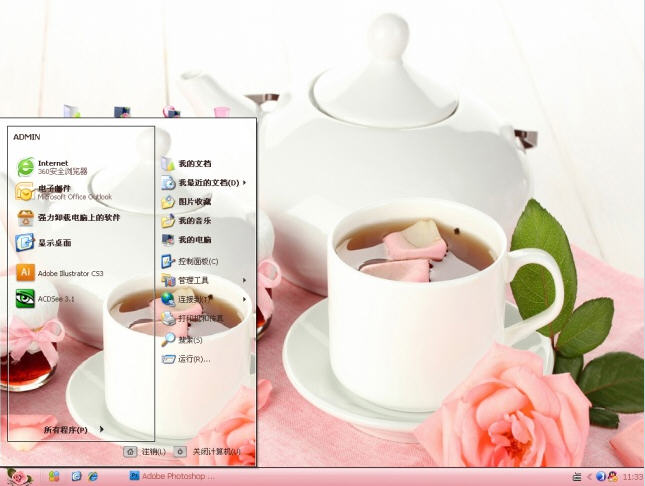Expand 我最近的文档(D) submenu
The height and width of the screenshot is (486, 645).
(x=204, y=182)
